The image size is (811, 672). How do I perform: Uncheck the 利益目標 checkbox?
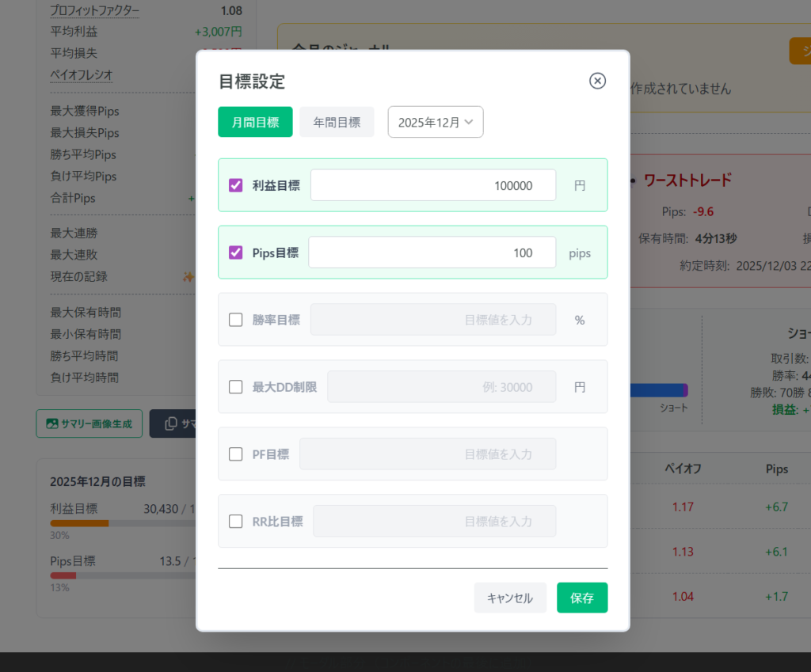235,185
